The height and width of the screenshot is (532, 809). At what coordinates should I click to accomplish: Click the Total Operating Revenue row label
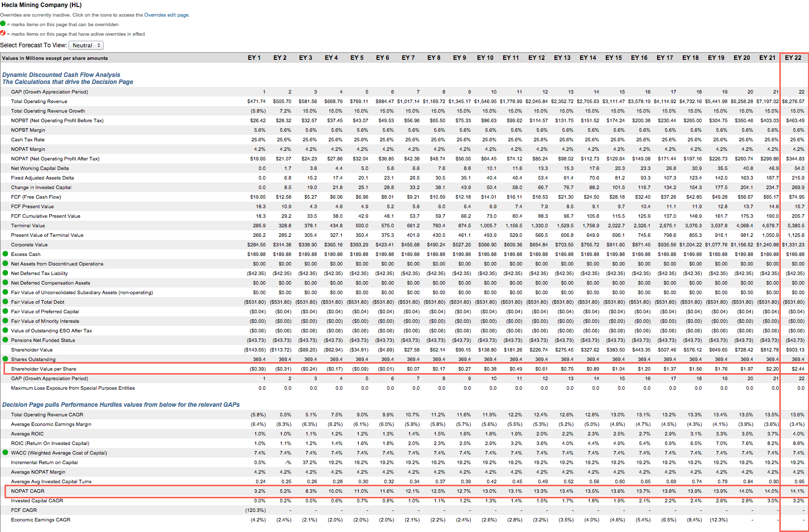[40, 101]
